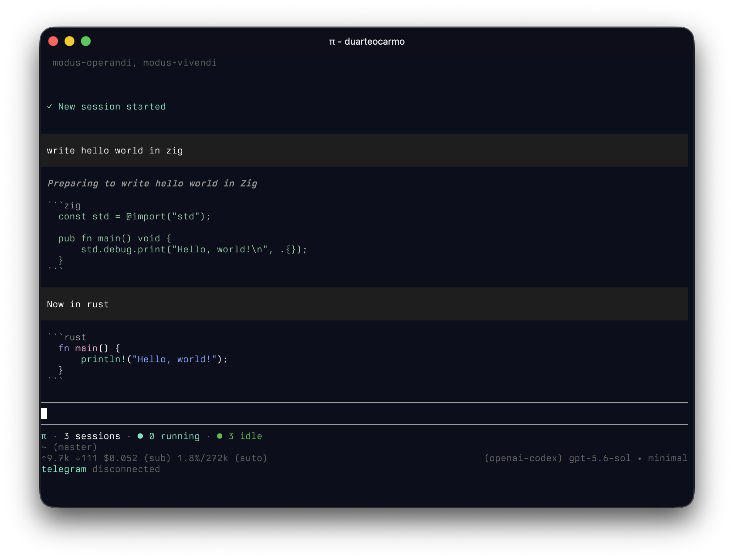Click the 'pub fn main() void {' line
This screenshot has height=560, width=734.
click(115, 239)
